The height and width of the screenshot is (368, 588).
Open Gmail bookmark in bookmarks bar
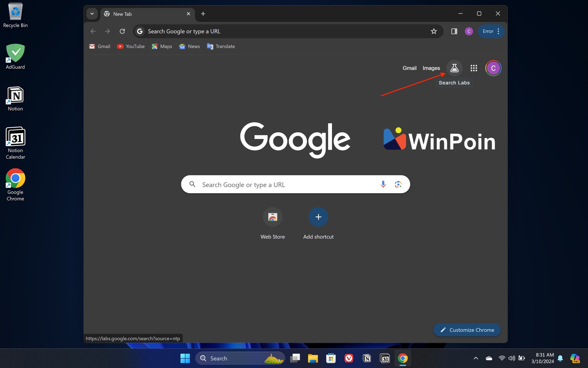coord(100,46)
